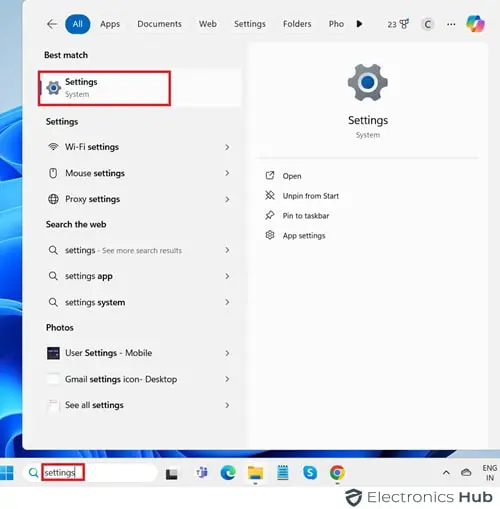
Task: Click the large Settings gear in preview pane
Action: point(368,82)
